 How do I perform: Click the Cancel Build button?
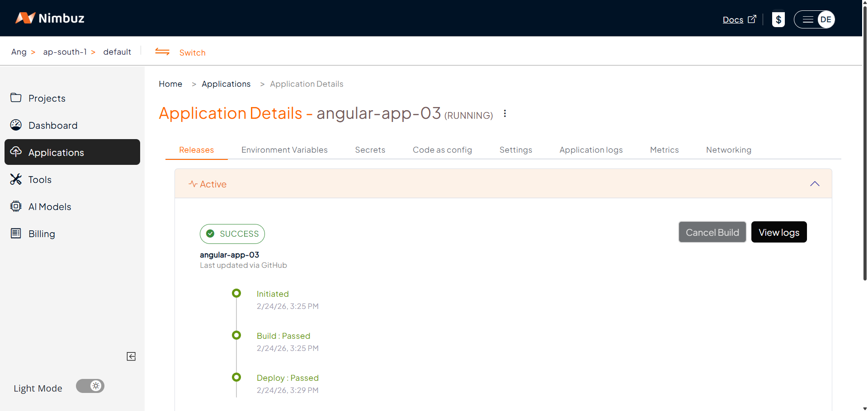point(712,232)
